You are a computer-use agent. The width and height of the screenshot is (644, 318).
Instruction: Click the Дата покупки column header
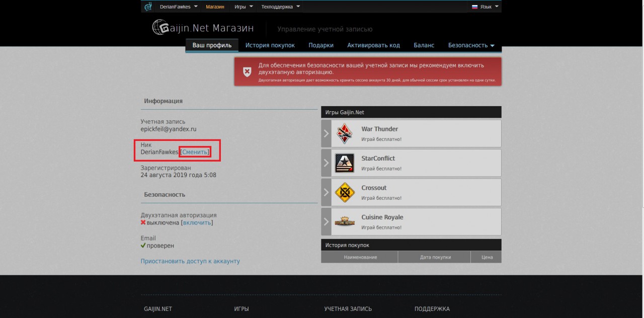click(435, 257)
